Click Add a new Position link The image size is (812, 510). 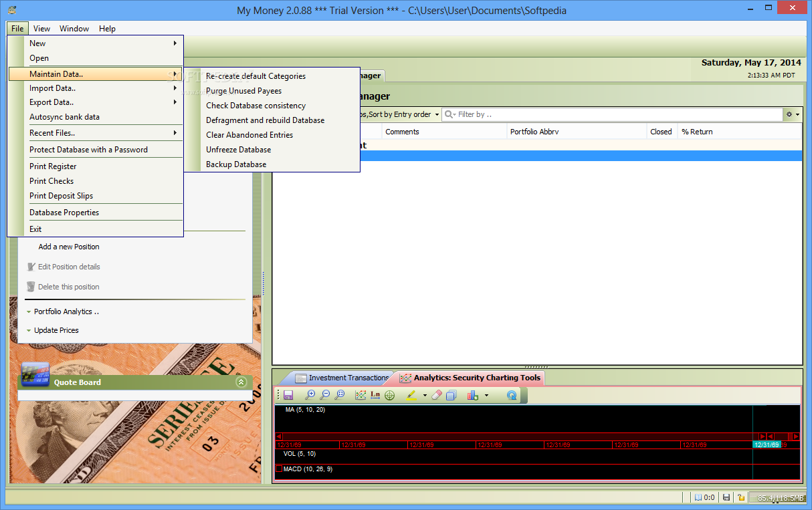pyautogui.click(x=69, y=247)
